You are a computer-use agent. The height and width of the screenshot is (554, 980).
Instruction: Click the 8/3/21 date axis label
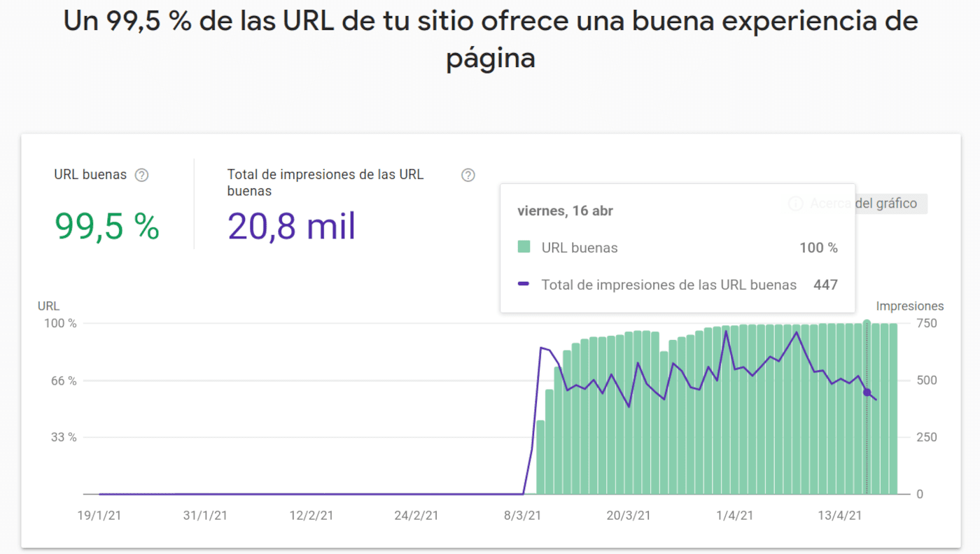[x=523, y=516]
